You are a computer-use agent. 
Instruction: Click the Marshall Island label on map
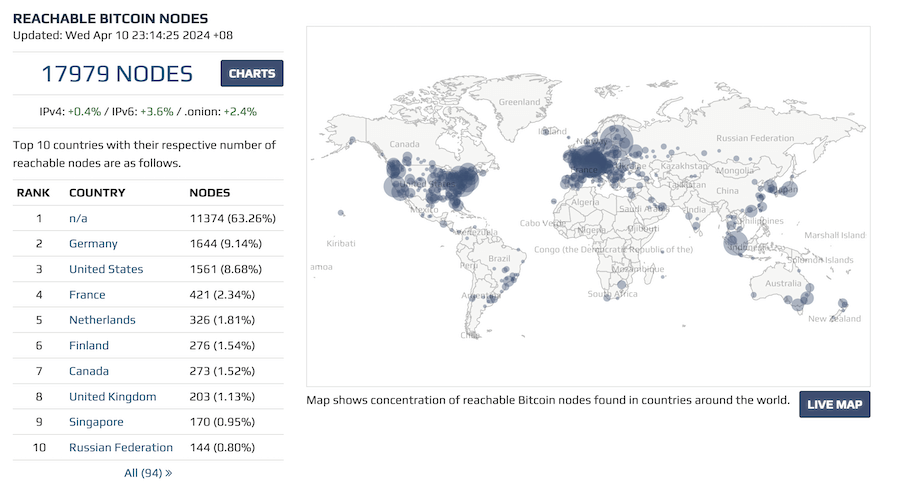point(835,235)
